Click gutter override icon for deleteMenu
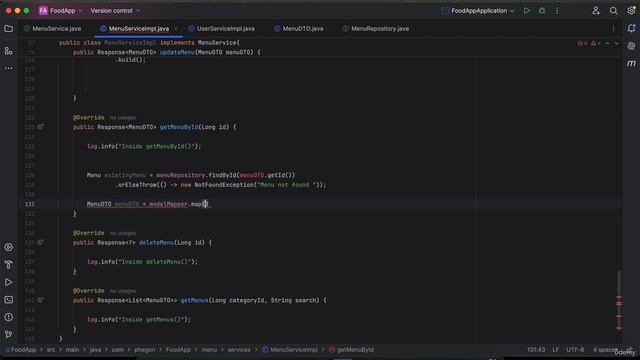The width and height of the screenshot is (640, 360). coord(40,242)
